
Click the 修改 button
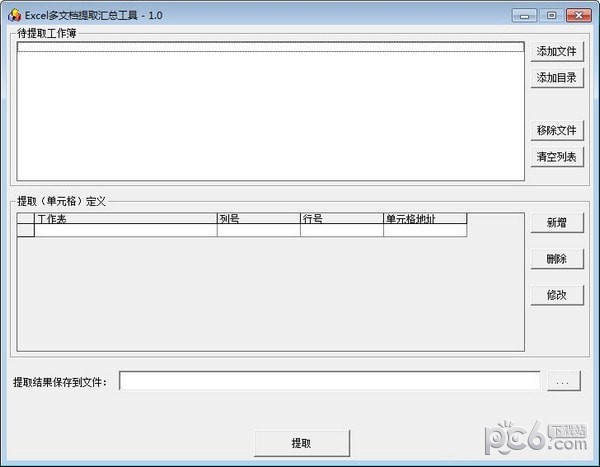[556, 294]
